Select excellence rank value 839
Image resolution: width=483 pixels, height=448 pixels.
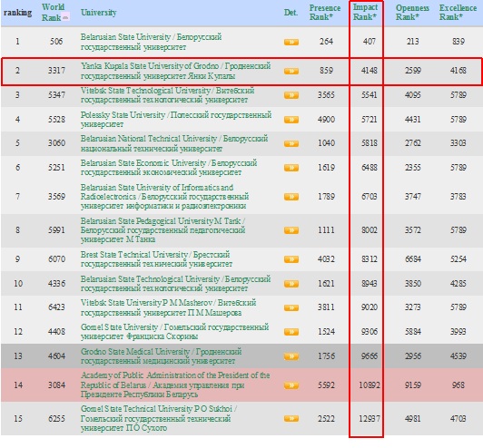(458, 42)
